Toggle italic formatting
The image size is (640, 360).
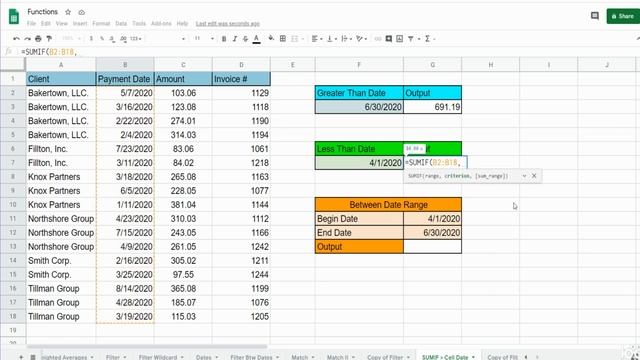(x=234, y=39)
